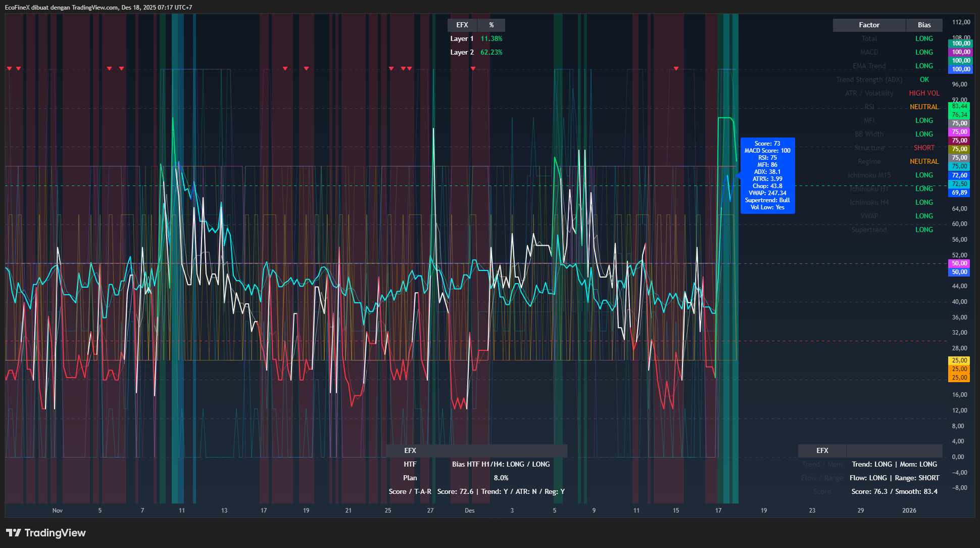Click the blue indicator stats tooltip box
Screen dimensions: 980x548
(767, 175)
